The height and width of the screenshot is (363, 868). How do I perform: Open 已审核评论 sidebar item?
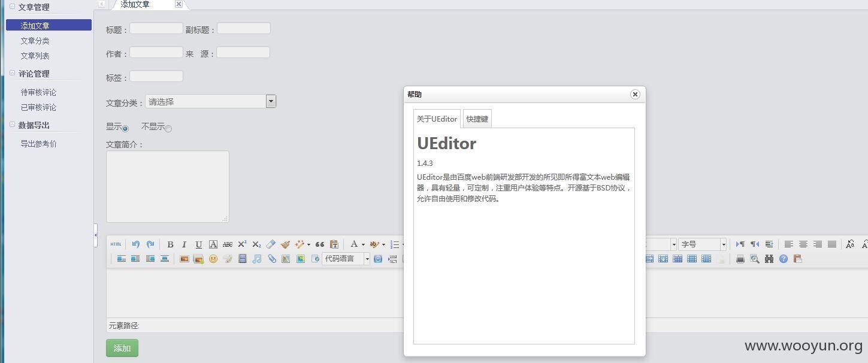pos(38,107)
